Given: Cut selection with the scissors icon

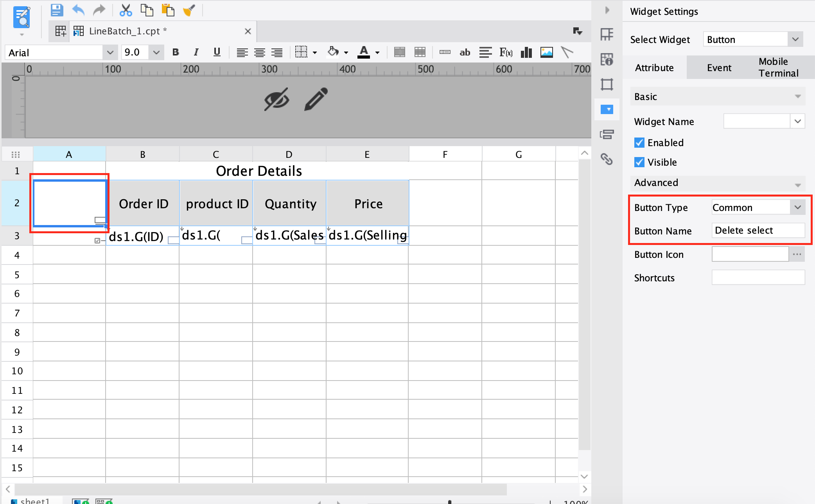Looking at the screenshot, I should point(126,10).
